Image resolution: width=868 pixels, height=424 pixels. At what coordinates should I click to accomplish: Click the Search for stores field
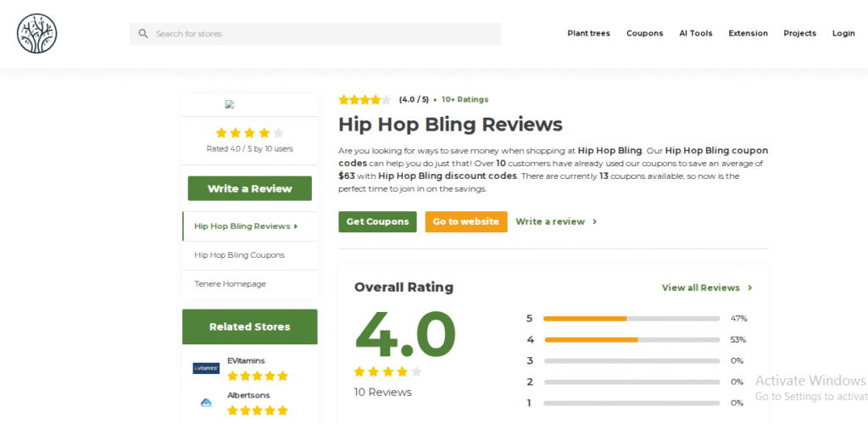pos(315,34)
